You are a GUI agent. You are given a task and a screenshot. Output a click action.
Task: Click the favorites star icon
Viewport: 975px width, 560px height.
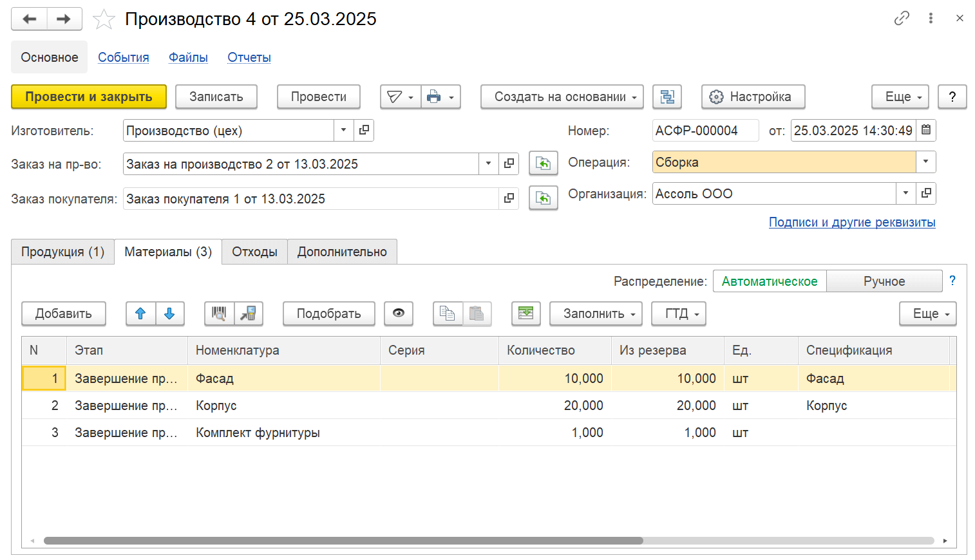click(x=104, y=19)
